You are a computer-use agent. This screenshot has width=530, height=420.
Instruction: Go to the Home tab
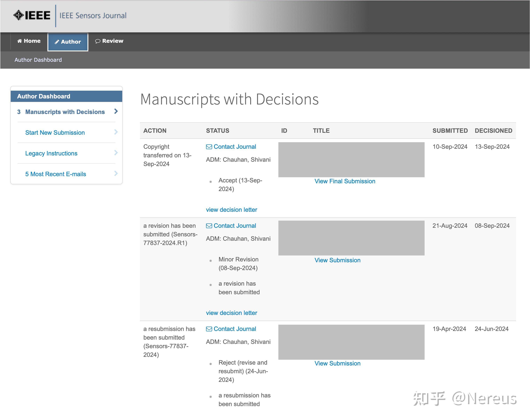[x=29, y=41]
